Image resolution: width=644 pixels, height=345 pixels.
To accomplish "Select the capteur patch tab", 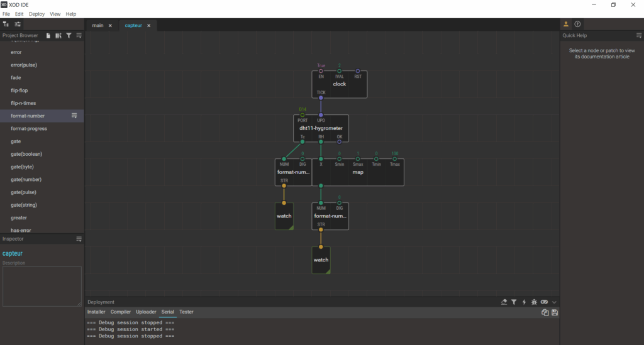I will (133, 25).
